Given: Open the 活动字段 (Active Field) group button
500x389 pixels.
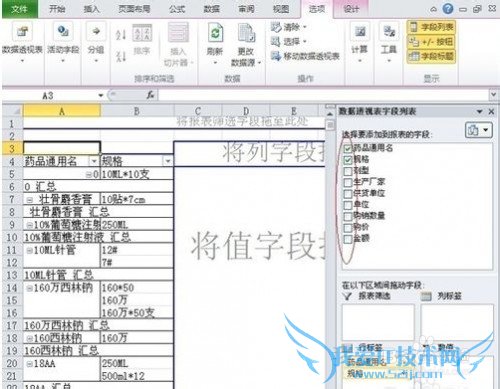Looking at the screenshot, I should point(63,42).
